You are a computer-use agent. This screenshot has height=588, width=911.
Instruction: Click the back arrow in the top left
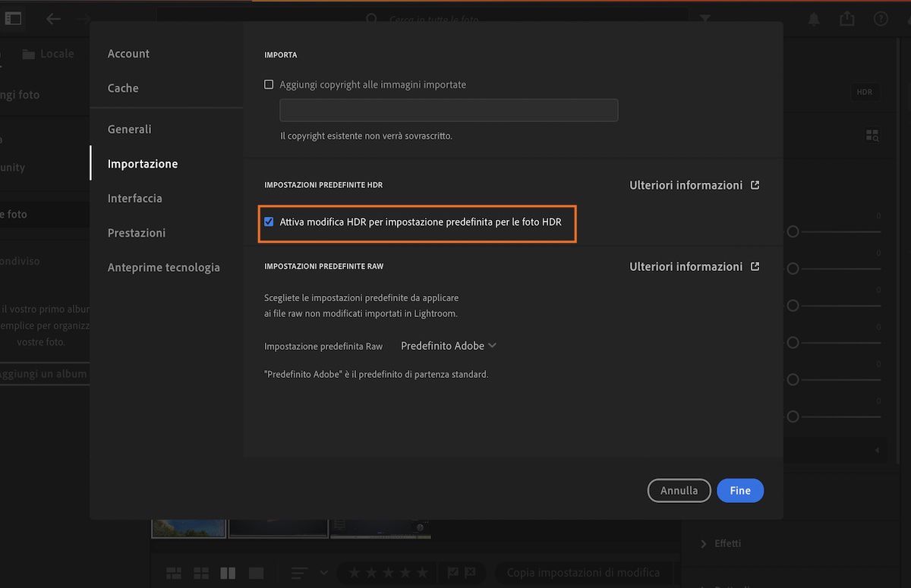[53, 19]
